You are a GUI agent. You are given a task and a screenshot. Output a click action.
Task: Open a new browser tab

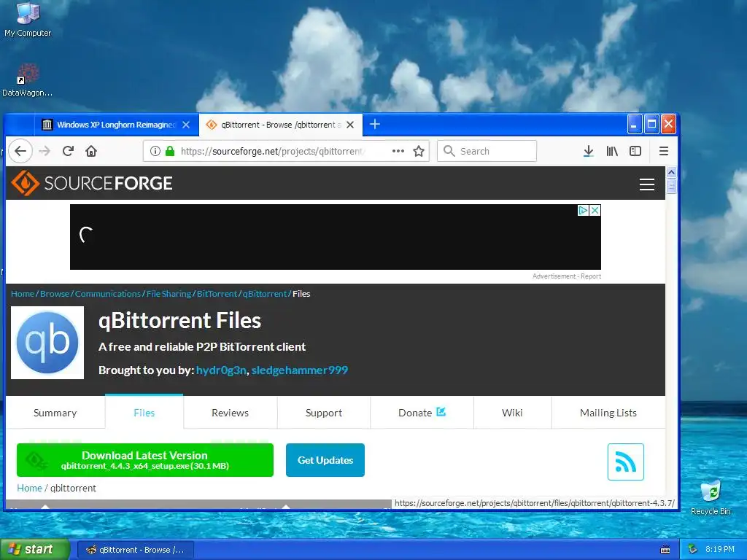(x=375, y=124)
